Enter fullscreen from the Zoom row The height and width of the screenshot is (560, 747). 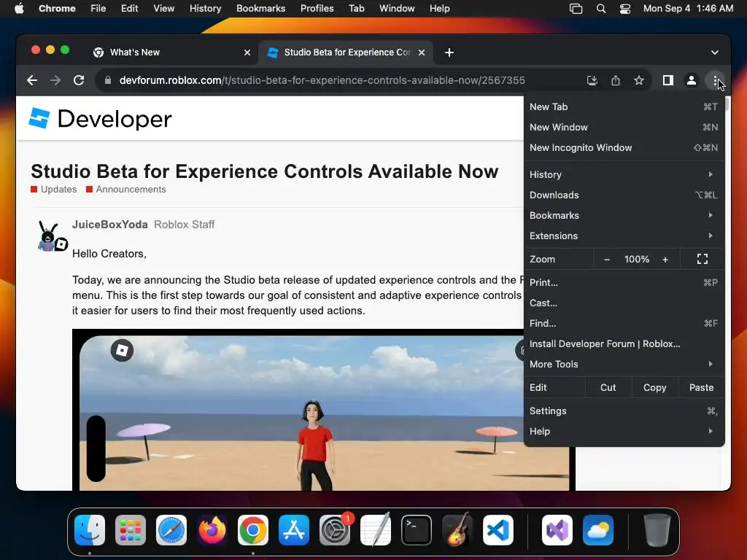703,259
